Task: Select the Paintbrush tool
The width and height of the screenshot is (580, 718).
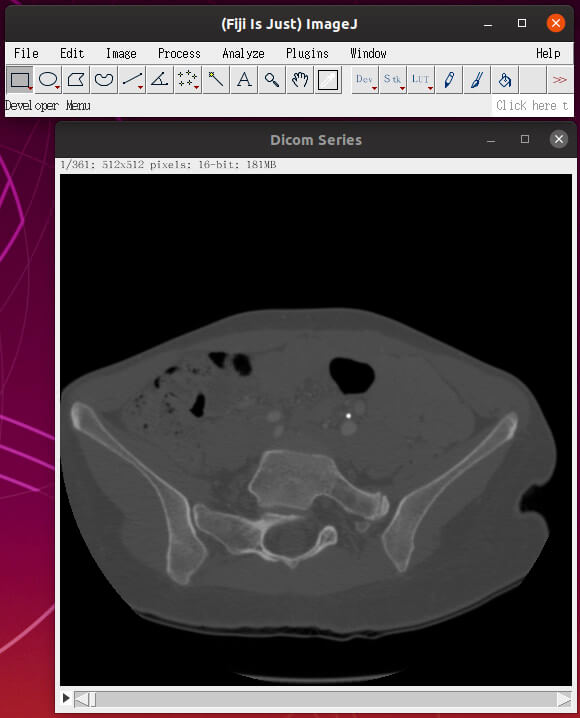Action: click(x=477, y=80)
